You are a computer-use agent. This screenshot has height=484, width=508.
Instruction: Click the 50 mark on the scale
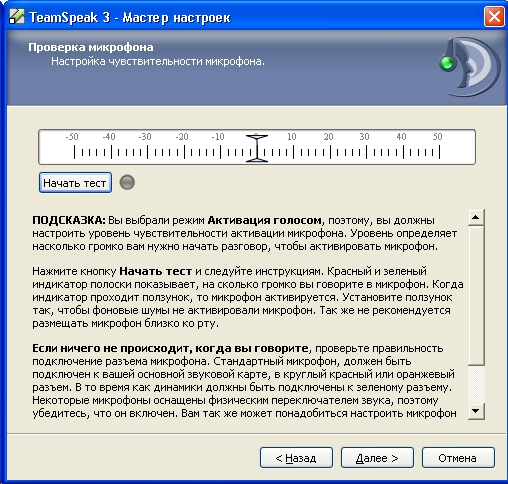point(438,137)
